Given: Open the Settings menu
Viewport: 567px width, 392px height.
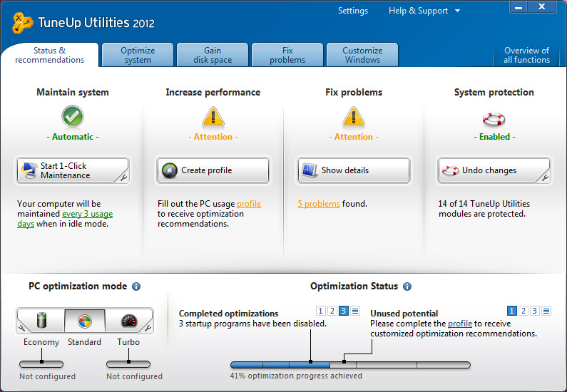Looking at the screenshot, I should click(x=353, y=11).
